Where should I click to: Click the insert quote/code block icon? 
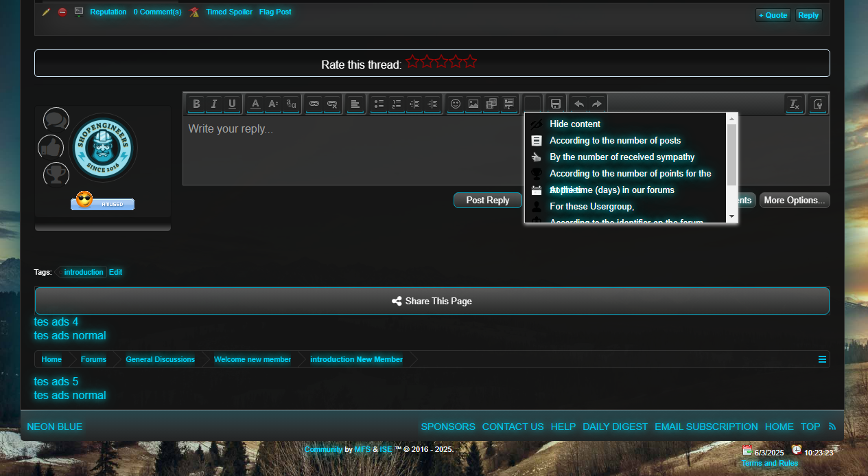tap(509, 104)
